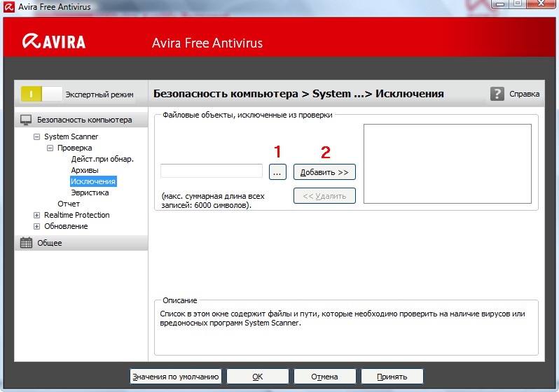Click the exclusion path input field
The height and width of the screenshot is (392, 559).
pyautogui.click(x=212, y=171)
